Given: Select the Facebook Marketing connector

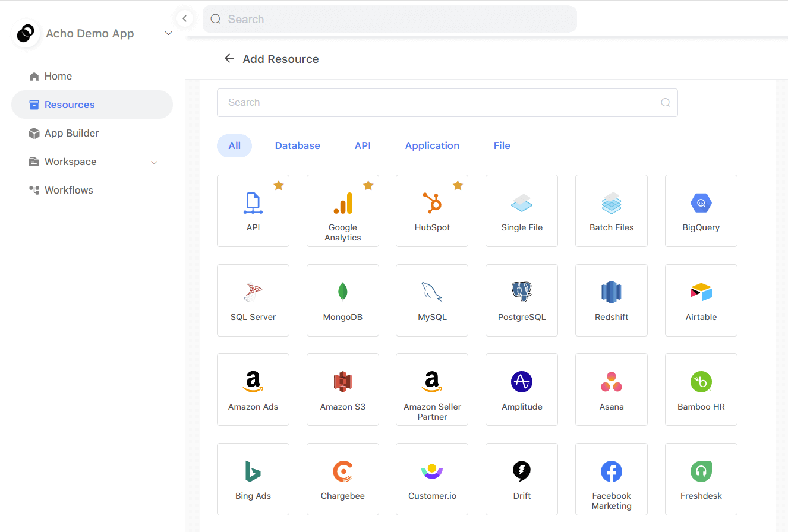Looking at the screenshot, I should (x=612, y=479).
